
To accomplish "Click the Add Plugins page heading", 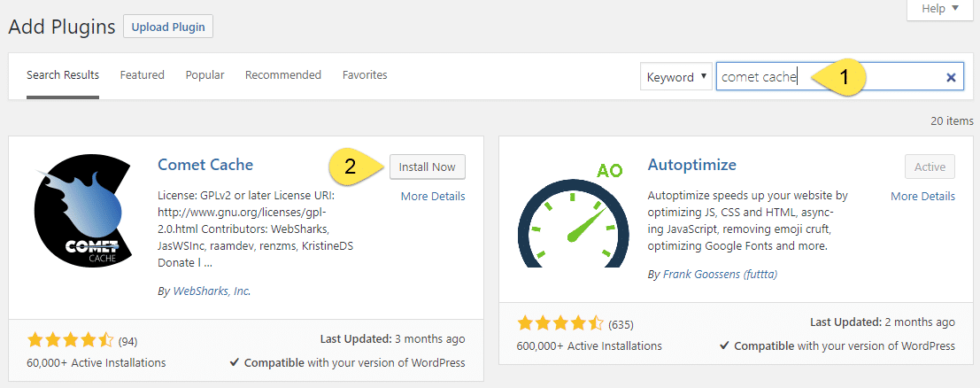I will pyautogui.click(x=62, y=27).
